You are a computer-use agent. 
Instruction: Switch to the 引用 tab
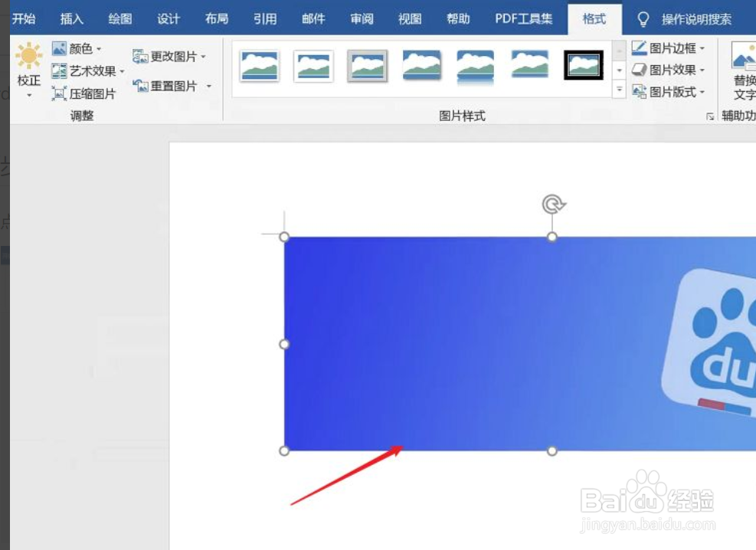pyautogui.click(x=265, y=19)
